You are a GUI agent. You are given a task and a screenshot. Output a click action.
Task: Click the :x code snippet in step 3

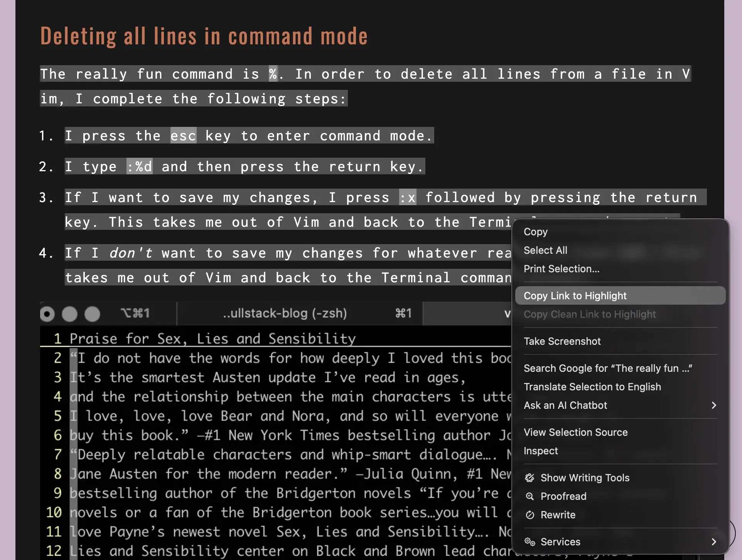pyautogui.click(x=408, y=197)
